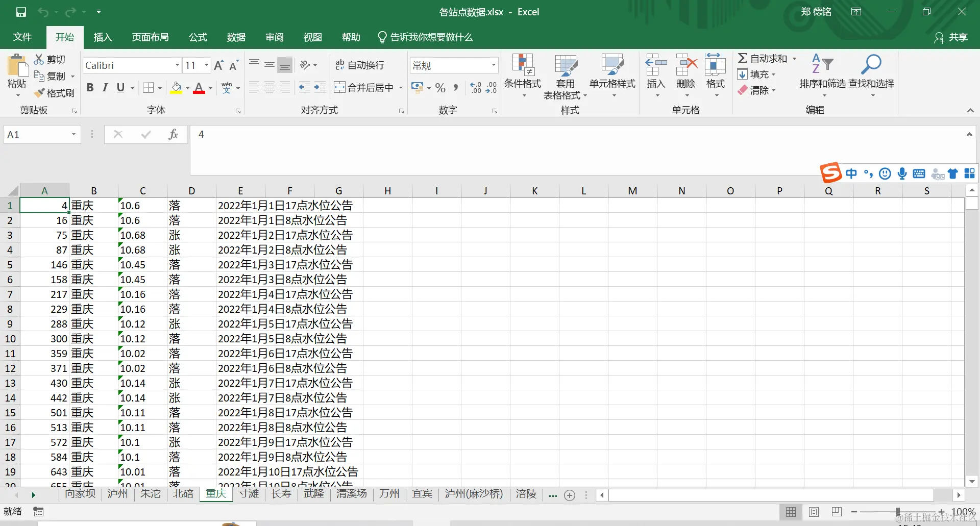Open the font name Calibri dropdown

[x=178, y=65]
